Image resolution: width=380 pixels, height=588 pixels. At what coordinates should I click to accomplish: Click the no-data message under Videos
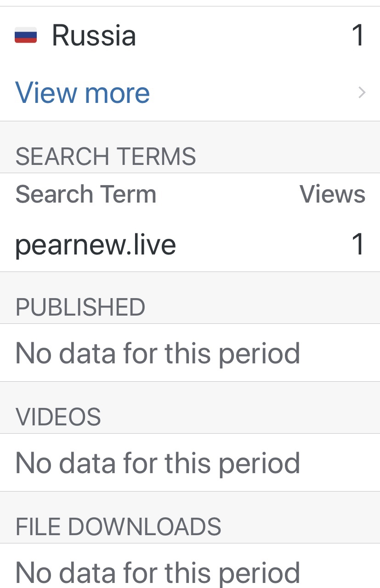pos(158,463)
